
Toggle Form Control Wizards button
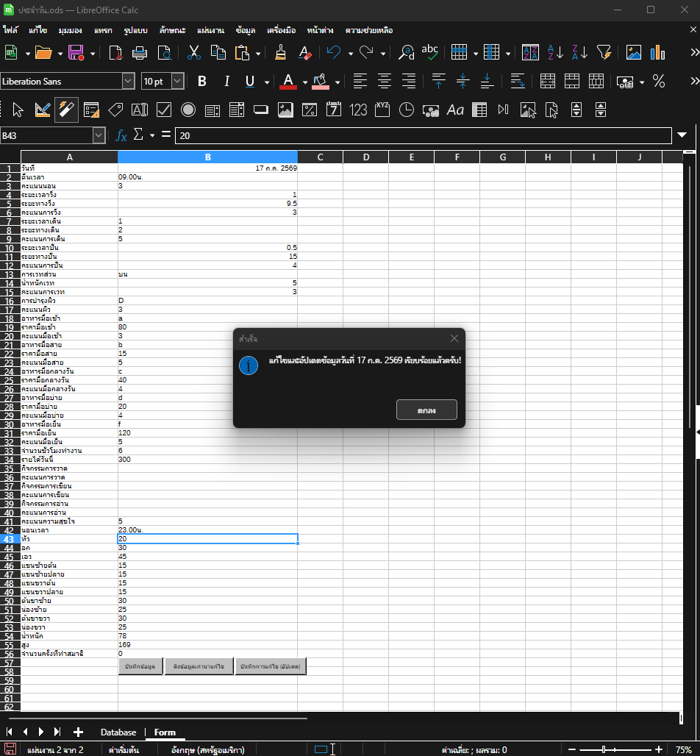66,110
